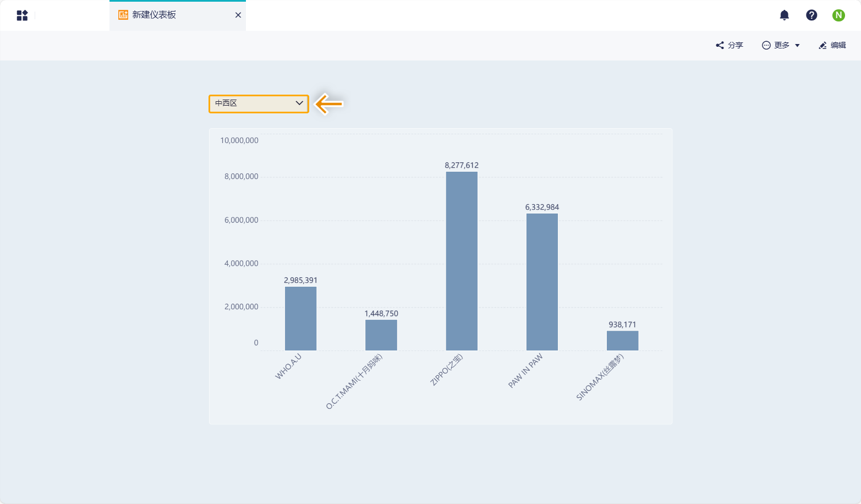Open the 中西区 filter dropdown

coord(259,103)
